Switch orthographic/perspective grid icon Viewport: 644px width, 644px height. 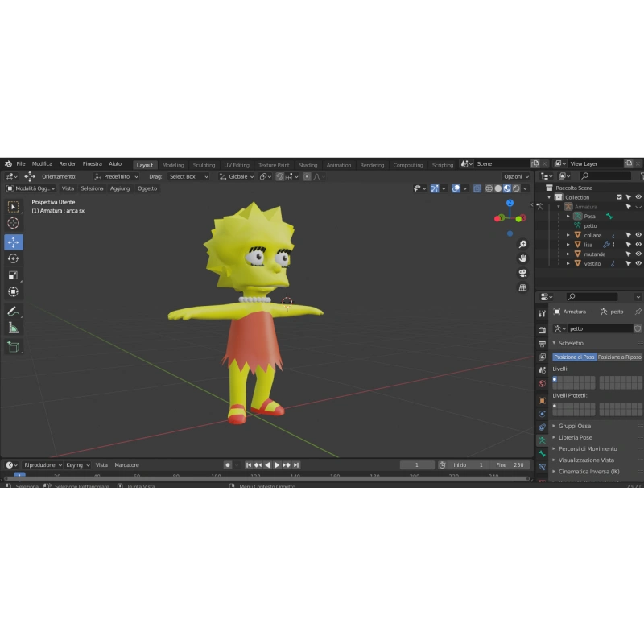pyautogui.click(x=522, y=287)
